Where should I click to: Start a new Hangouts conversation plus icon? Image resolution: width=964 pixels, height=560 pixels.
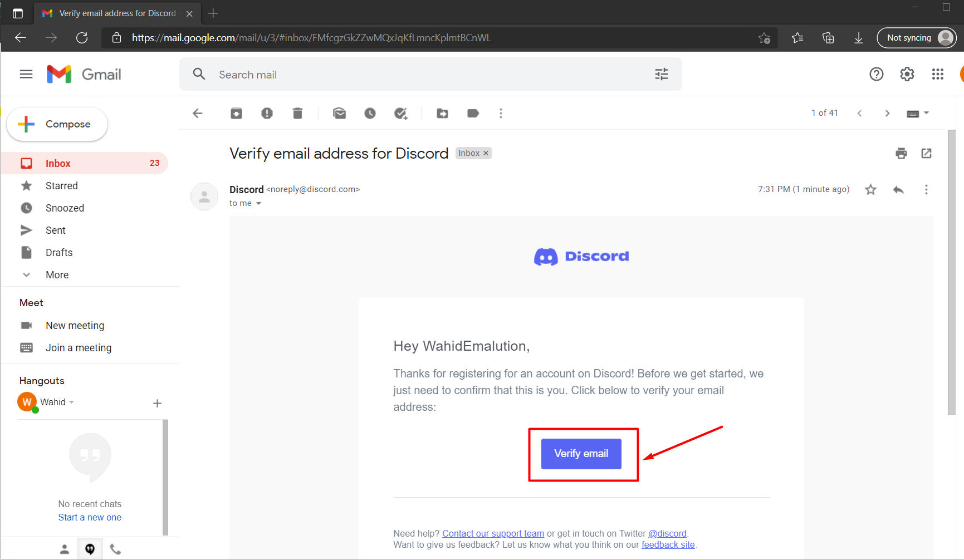click(x=157, y=403)
